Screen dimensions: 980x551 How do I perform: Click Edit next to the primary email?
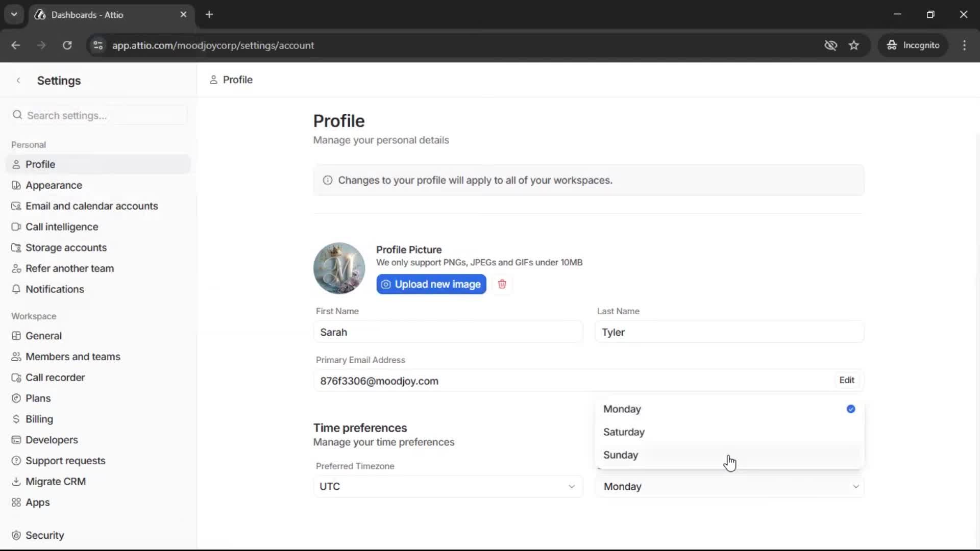[846, 380]
